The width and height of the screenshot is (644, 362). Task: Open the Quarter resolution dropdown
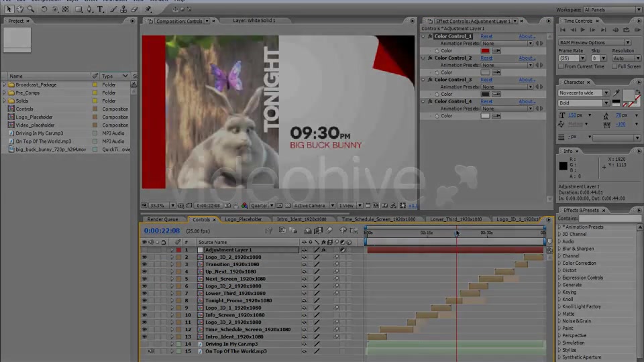click(x=262, y=206)
